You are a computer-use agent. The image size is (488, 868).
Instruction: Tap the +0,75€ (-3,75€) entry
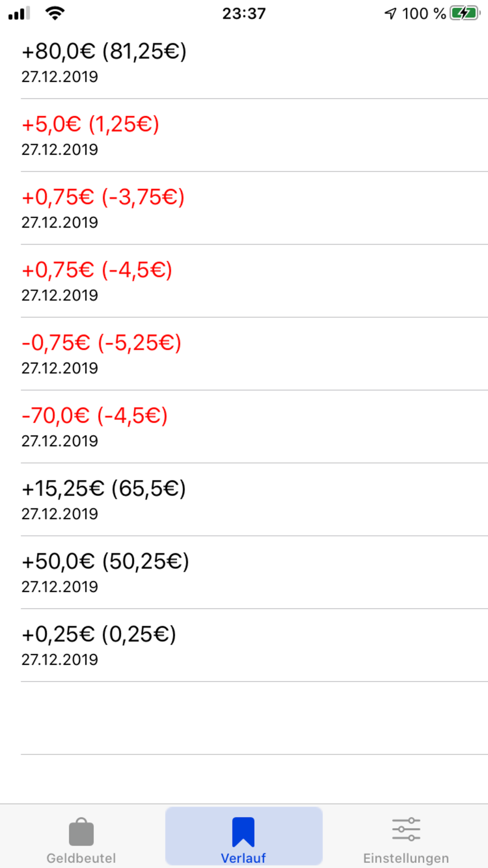[103, 197]
